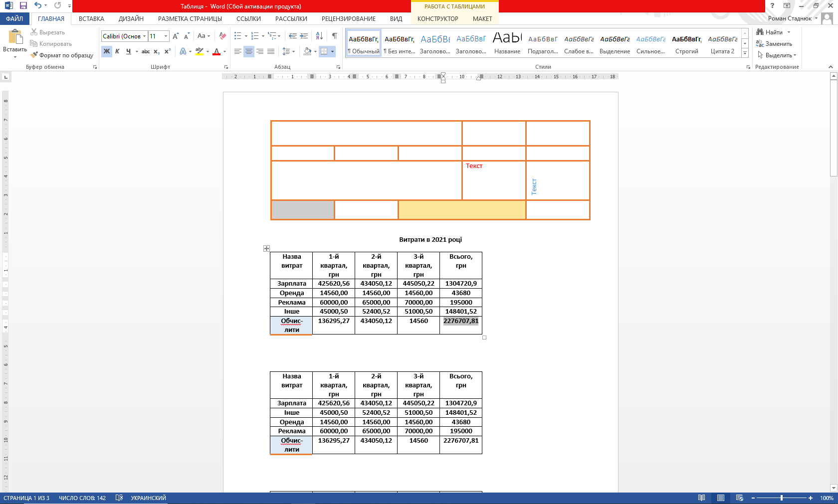Click the increase indent icon
838x504 pixels.
click(304, 36)
